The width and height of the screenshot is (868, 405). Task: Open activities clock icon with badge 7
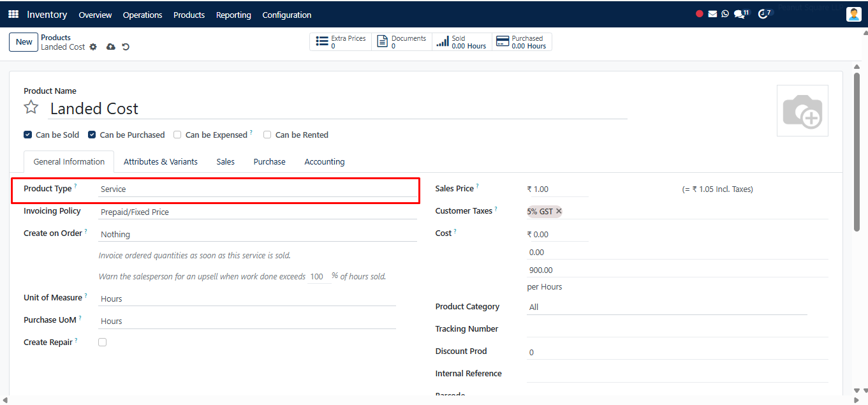764,14
